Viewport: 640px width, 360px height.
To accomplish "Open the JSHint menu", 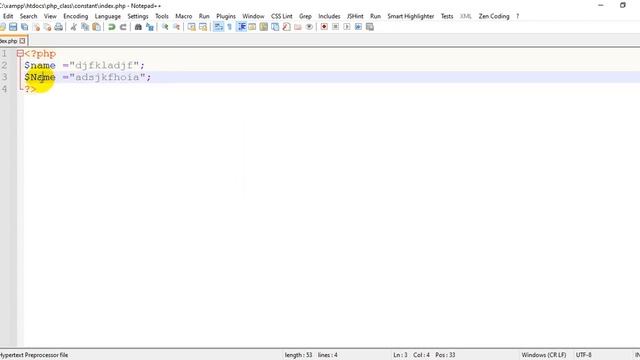I will 355,16.
